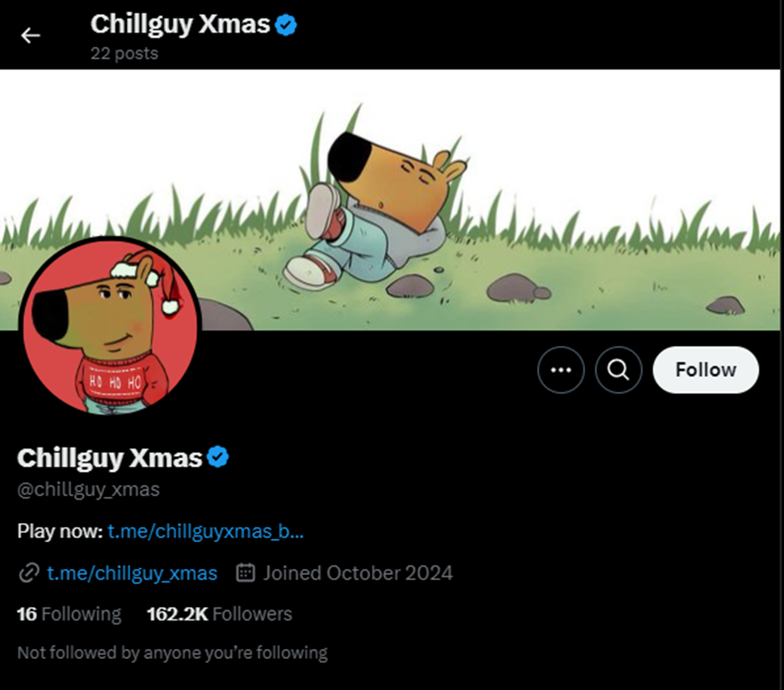The height and width of the screenshot is (690, 784).
Task: Open the more options menu on profile
Action: (x=561, y=369)
